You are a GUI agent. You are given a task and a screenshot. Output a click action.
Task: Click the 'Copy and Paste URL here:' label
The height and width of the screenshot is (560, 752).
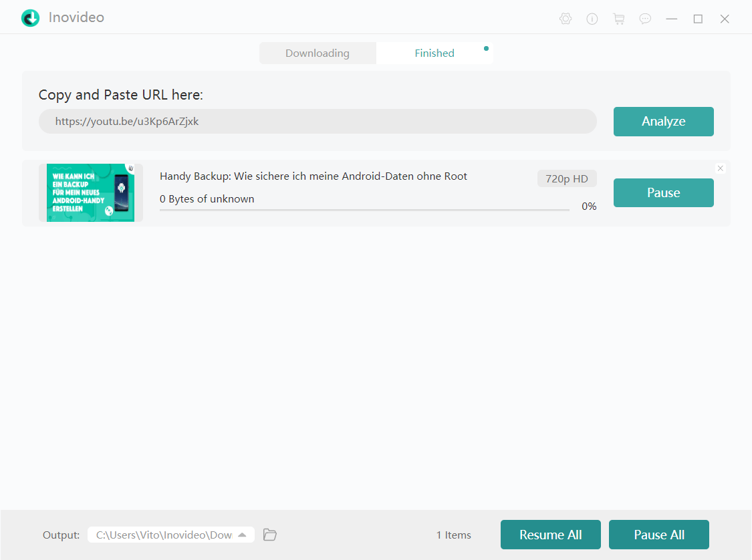pyautogui.click(x=121, y=95)
